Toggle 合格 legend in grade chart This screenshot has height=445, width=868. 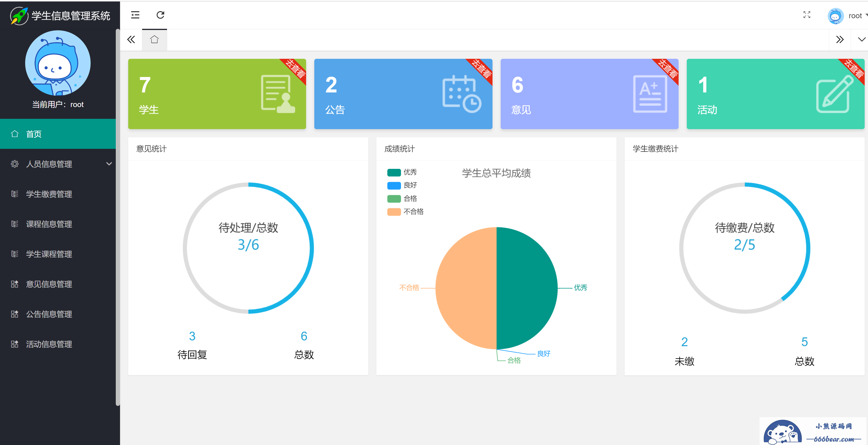pos(402,199)
